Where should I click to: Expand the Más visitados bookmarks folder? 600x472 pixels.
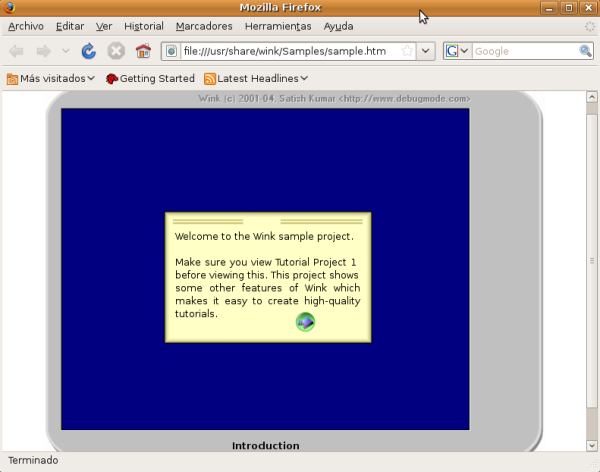pyautogui.click(x=50, y=78)
